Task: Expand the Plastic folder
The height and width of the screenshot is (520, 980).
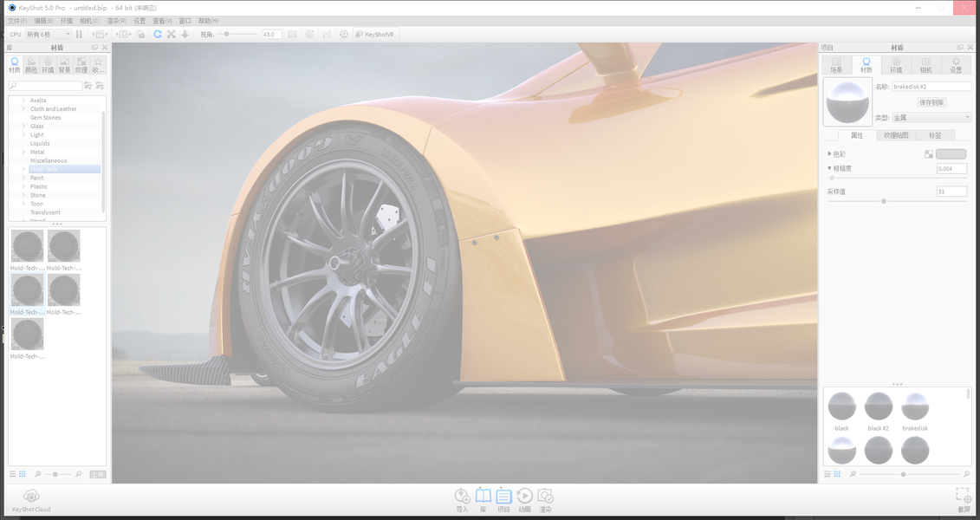Action: click(x=23, y=186)
